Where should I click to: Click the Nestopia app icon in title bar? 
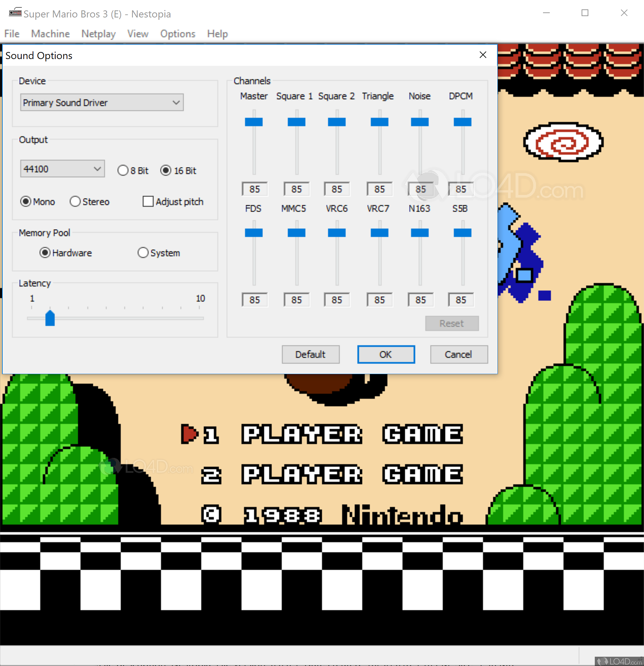(x=15, y=12)
